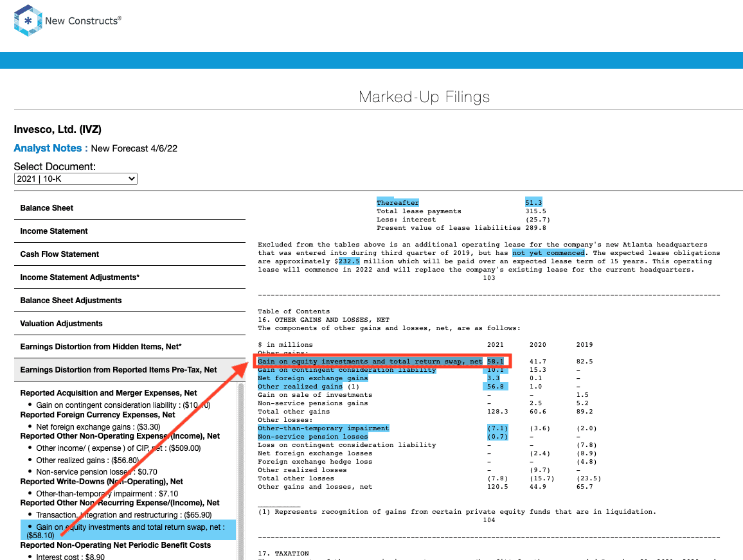Viewport: 743px width, 560px height.
Task: Click highlighted 232.5 million lease amount
Action: pyautogui.click(x=349, y=261)
